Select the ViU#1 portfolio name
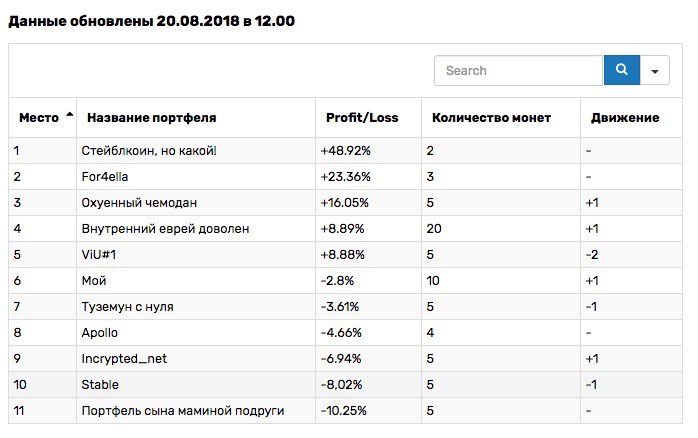This screenshot has height=438, width=698. 99,255
